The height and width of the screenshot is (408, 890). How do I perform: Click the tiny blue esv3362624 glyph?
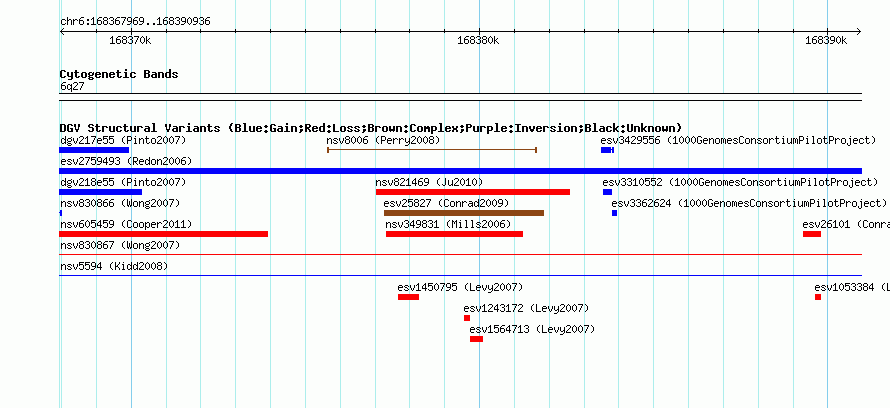(x=614, y=213)
